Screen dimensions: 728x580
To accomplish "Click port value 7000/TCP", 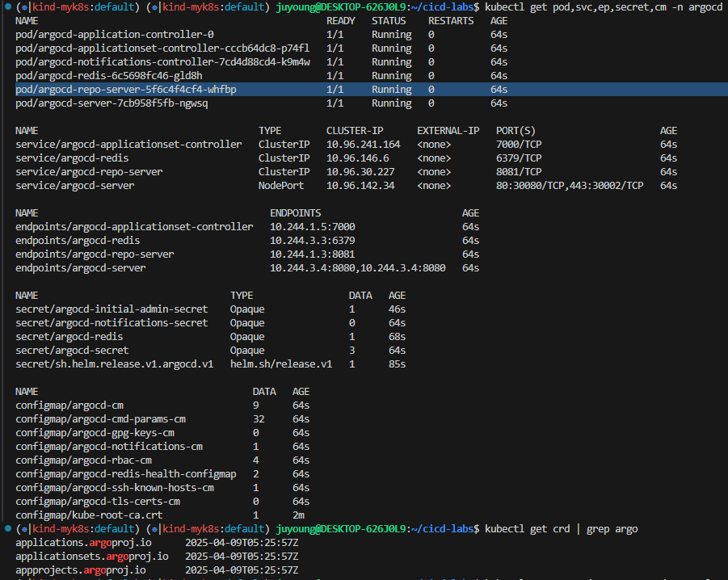I will click(x=519, y=145).
